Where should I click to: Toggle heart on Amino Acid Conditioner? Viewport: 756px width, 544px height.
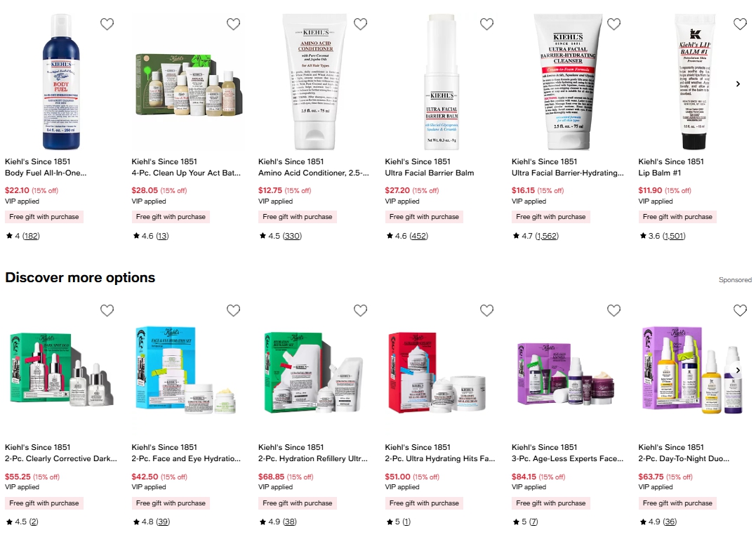(x=361, y=24)
